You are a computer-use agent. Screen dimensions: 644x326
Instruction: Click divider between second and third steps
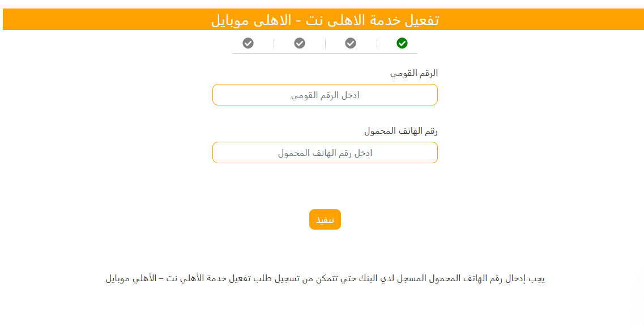click(325, 44)
